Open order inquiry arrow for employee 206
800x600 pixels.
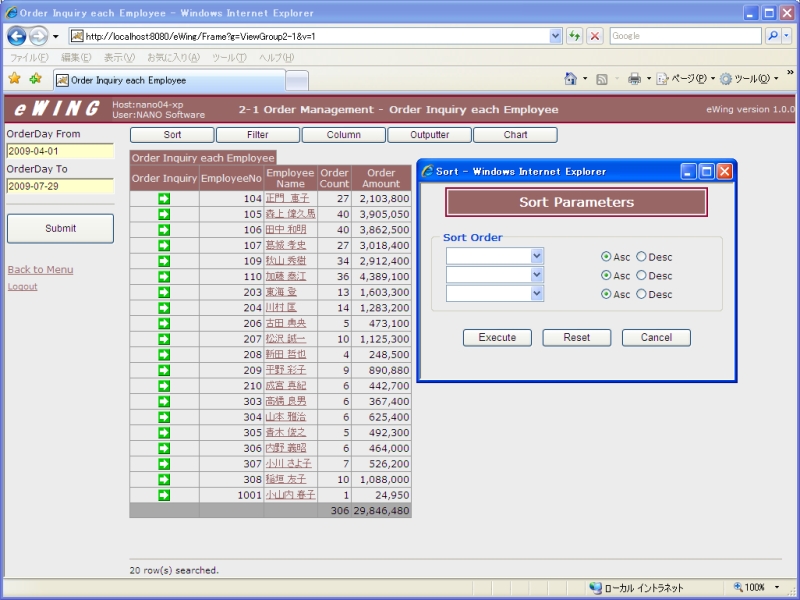[164, 323]
